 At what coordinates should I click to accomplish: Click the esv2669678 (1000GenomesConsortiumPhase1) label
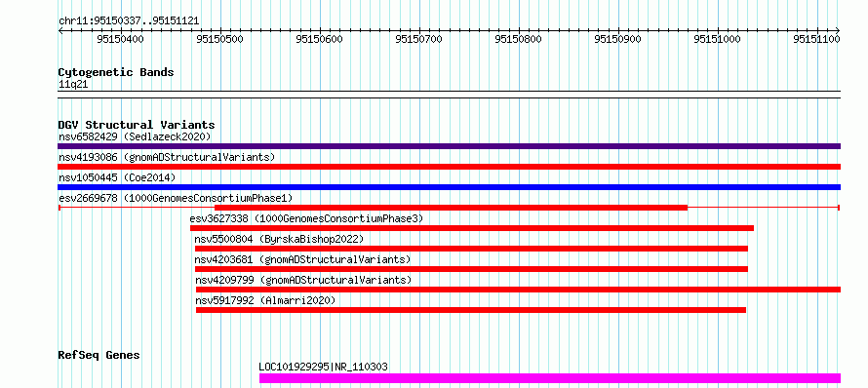[x=176, y=198]
